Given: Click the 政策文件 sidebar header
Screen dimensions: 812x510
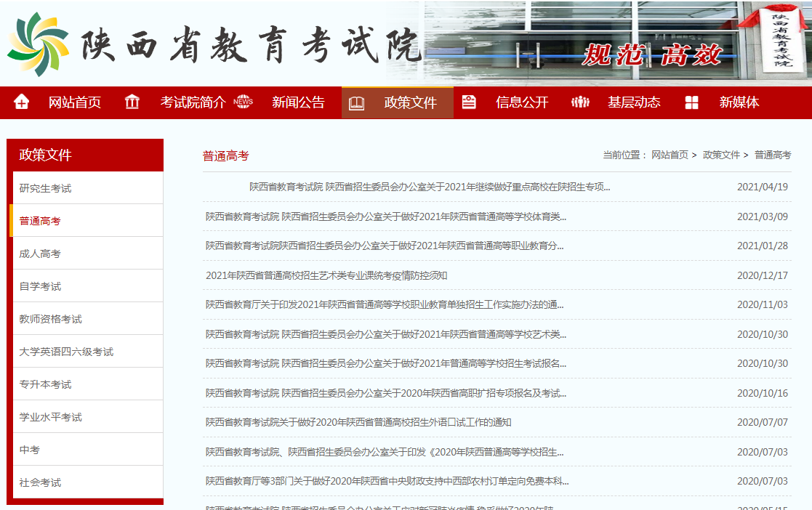Looking at the screenshot, I should pyautogui.click(x=85, y=155).
